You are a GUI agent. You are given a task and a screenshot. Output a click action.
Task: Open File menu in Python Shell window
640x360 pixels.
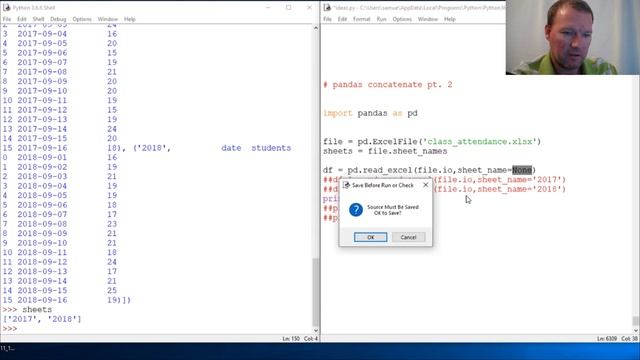pos(7,19)
